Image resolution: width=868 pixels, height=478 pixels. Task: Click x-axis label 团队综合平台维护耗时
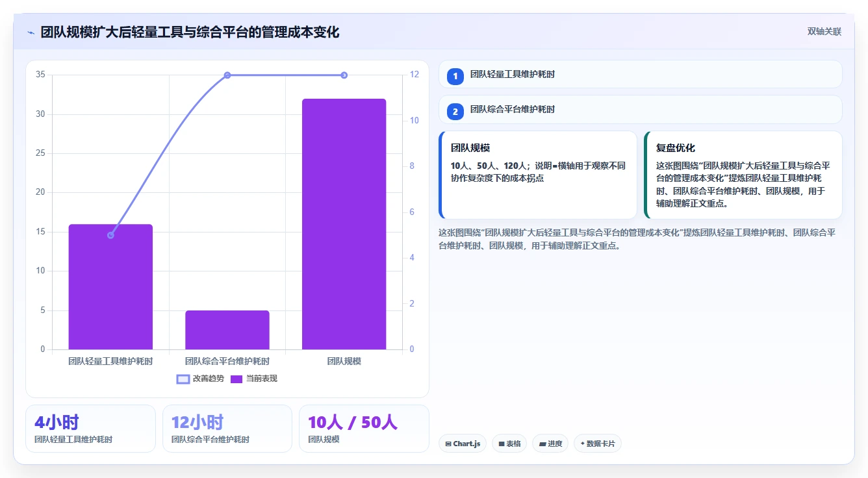pyautogui.click(x=227, y=361)
